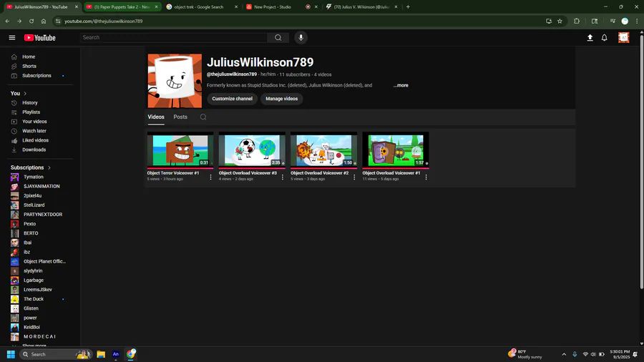Search within the channel using magnifier icon

point(203,117)
